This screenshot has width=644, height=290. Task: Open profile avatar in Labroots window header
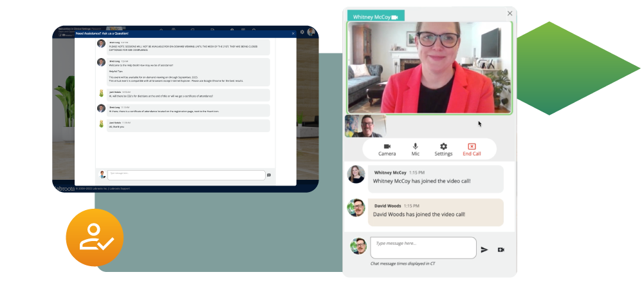pyautogui.click(x=311, y=32)
